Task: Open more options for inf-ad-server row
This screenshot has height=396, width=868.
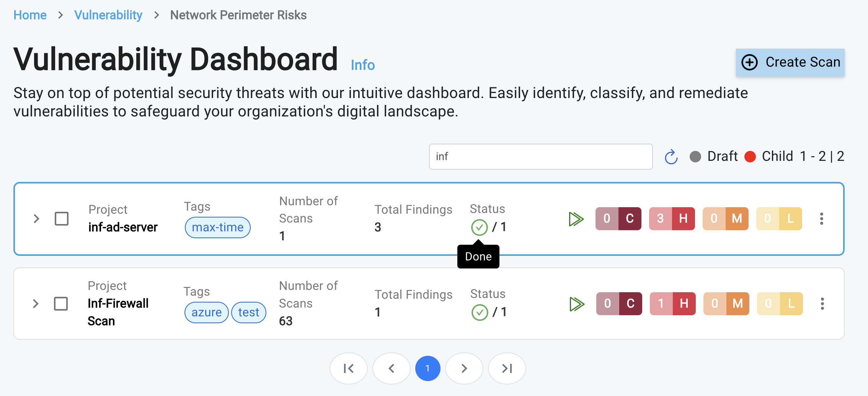Action: coord(821,219)
